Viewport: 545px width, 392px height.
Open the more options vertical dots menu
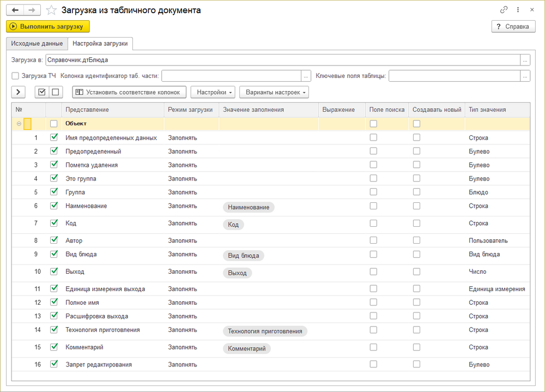(x=517, y=10)
